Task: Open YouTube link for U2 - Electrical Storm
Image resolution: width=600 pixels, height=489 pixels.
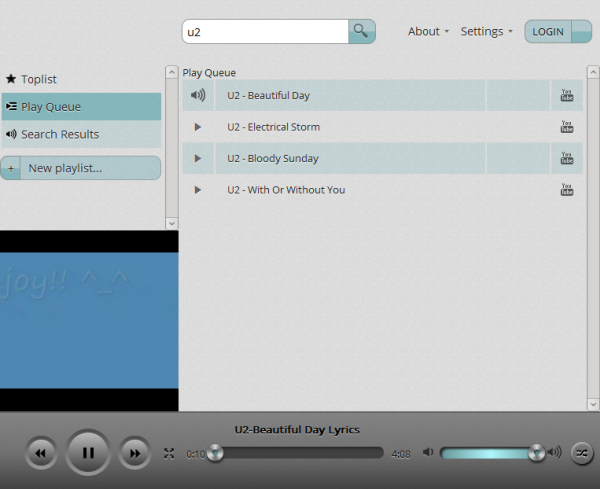Action: [567, 127]
